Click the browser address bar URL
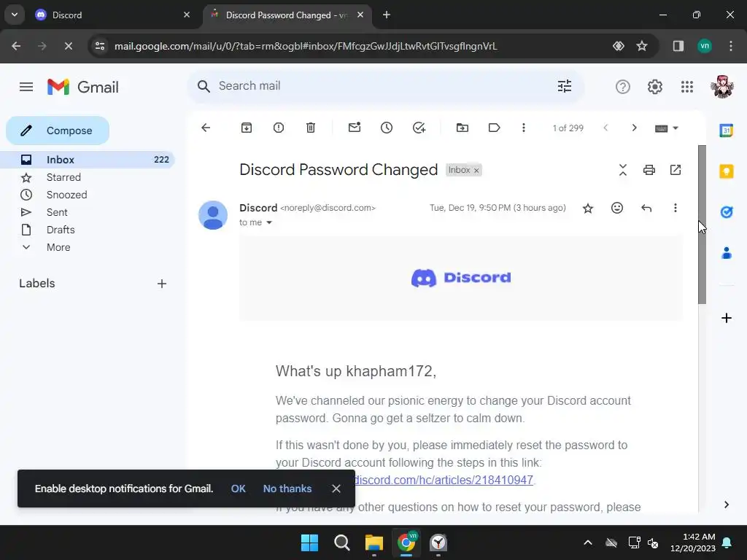 tap(306, 46)
